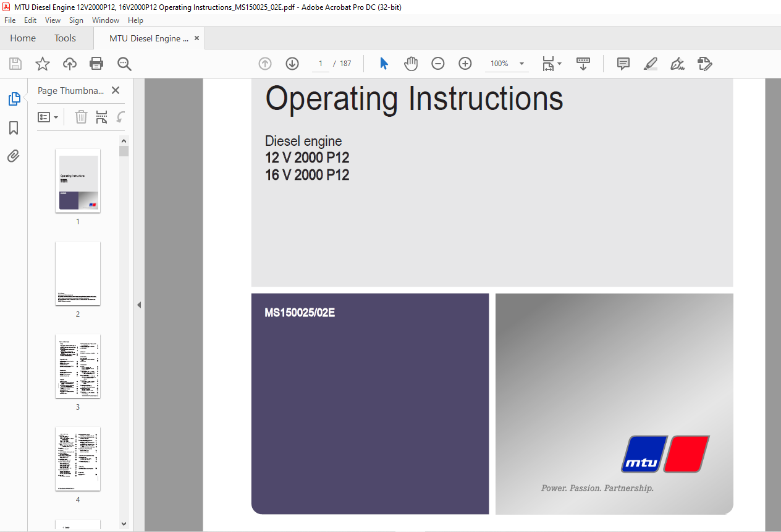Expand the thumbnail options dropdown menu
Screen dimensions: 781x532
(x=48, y=117)
